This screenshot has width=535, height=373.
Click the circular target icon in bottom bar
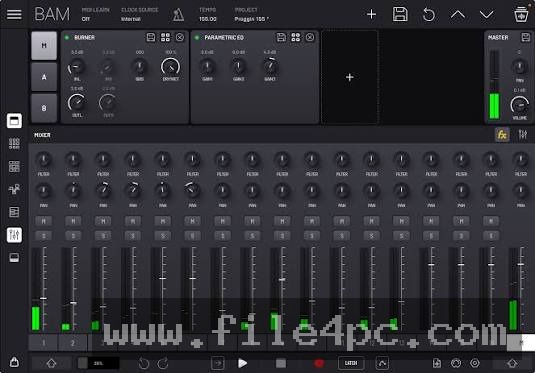tap(475, 363)
